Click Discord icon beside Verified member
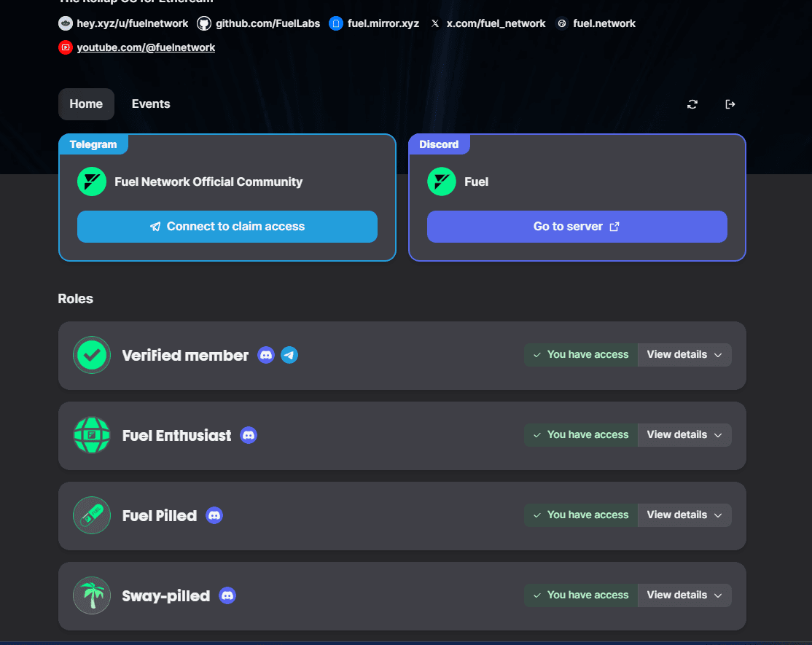Image resolution: width=812 pixels, height=645 pixels. click(266, 355)
